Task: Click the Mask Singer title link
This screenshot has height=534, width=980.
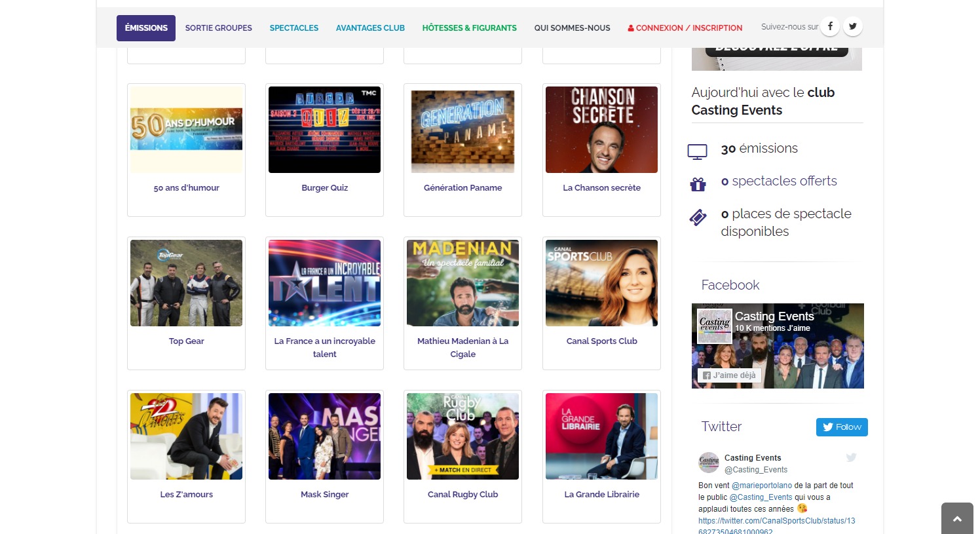Action: pos(324,495)
